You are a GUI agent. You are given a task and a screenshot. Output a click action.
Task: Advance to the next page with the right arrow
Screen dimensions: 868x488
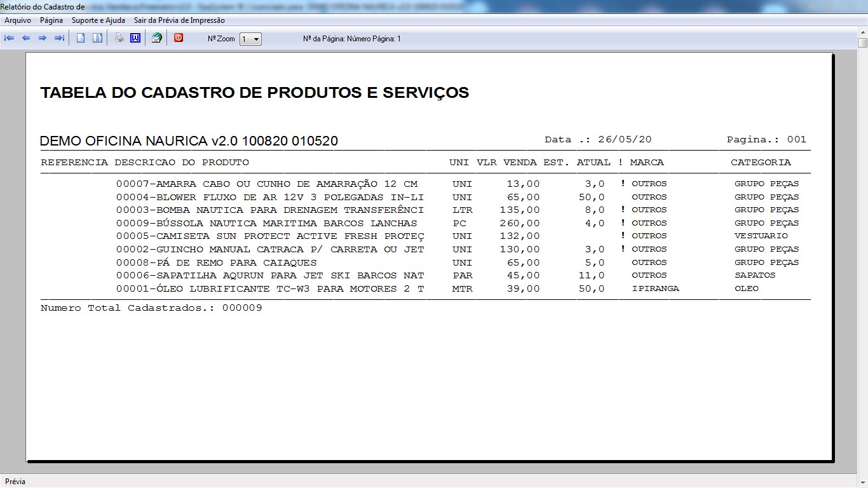(x=43, y=38)
